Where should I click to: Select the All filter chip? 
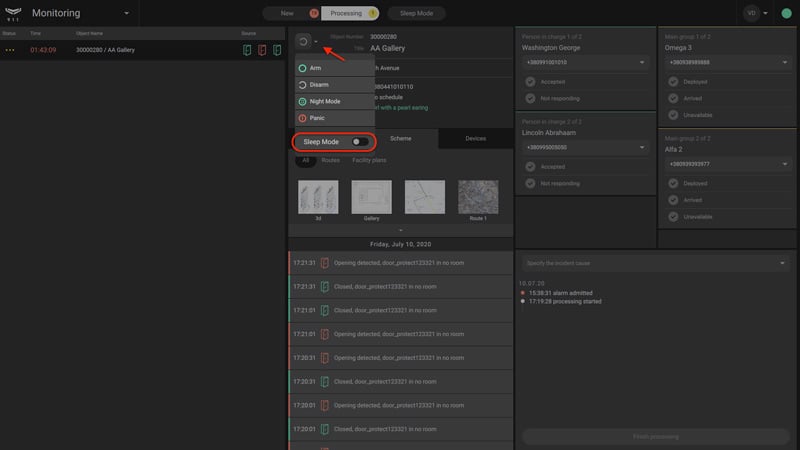coord(305,160)
